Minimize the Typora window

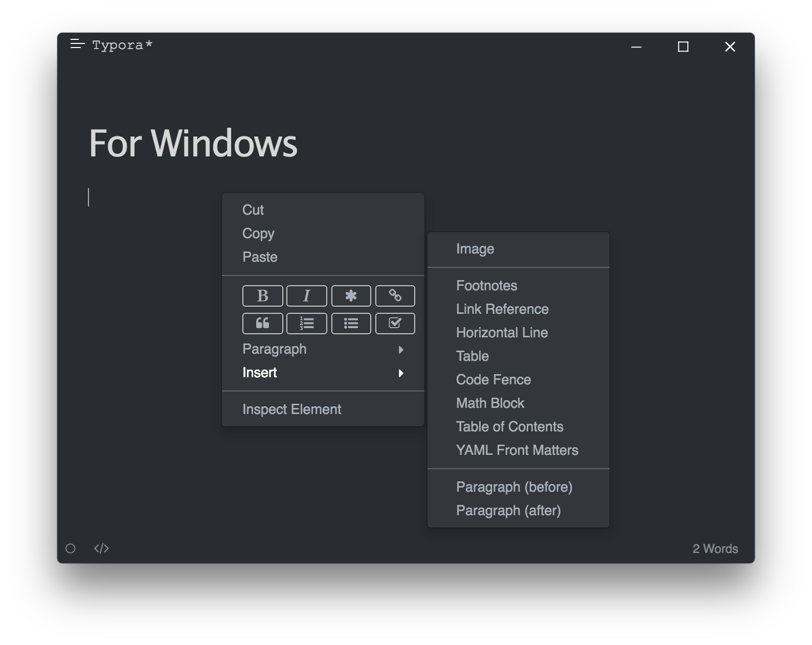pyautogui.click(x=636, y=47)
